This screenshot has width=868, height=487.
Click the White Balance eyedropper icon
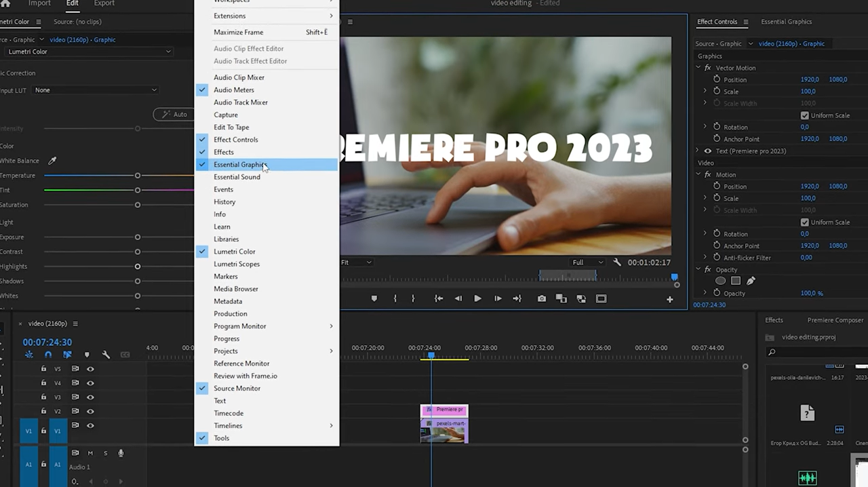point(52,161)
